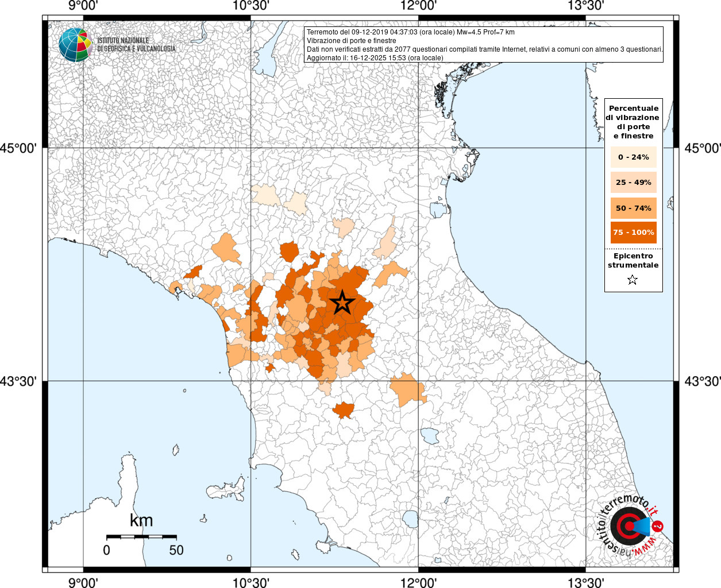This screenshot has width=721, height=588.
Task: Click the INGV globe logo
Action: coord(75,45)
